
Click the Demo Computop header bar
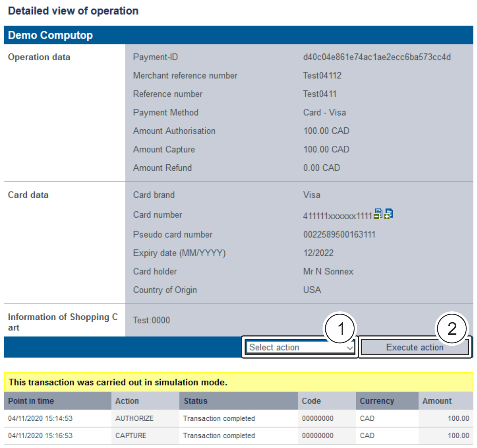[238, 35]
